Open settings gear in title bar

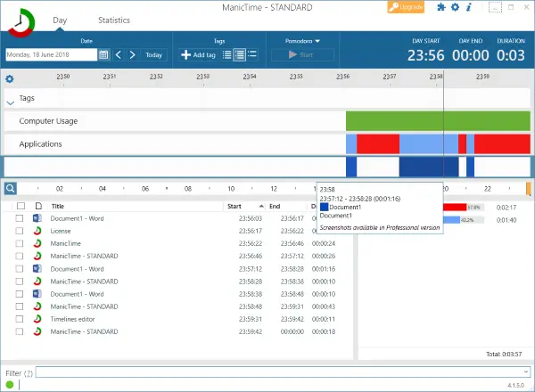[455, 7]
